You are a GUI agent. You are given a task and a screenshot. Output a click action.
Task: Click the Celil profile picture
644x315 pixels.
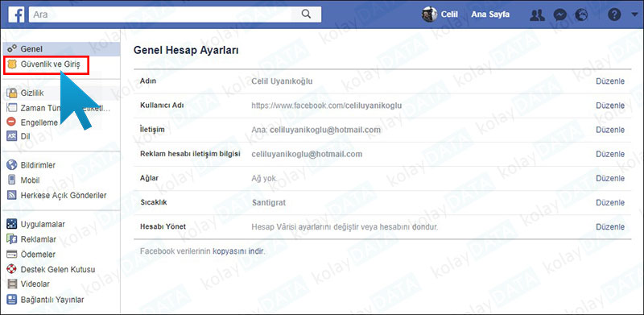pos(430,15)
